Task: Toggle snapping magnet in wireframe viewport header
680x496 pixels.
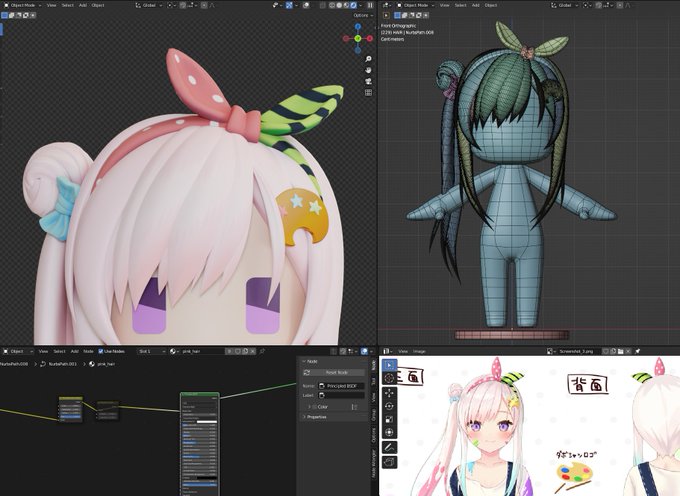Action: 598,5
